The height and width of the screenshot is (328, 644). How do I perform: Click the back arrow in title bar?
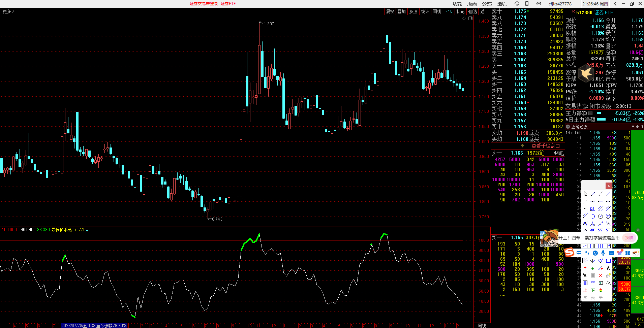615,4
